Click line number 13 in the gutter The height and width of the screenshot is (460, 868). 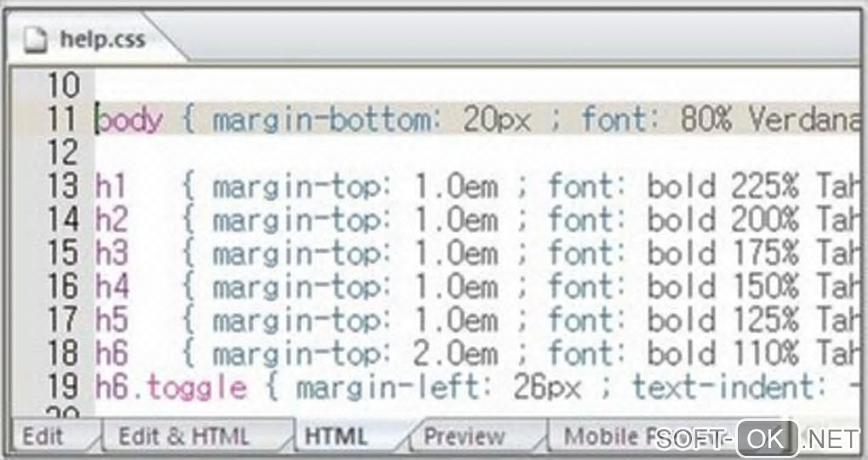click(x=62, y=186)
